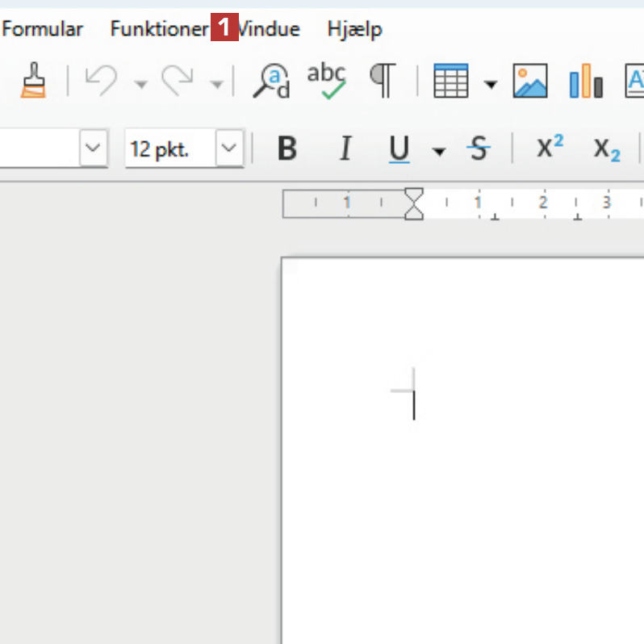Click the Insert Table grid icon

click(x=450, y=81)
